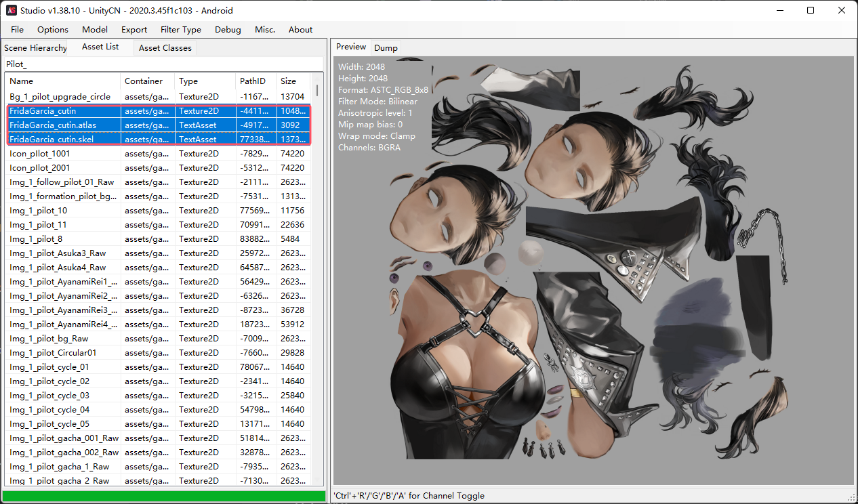Click the asset list vertical scrollbar

click(x=316, y=278)
